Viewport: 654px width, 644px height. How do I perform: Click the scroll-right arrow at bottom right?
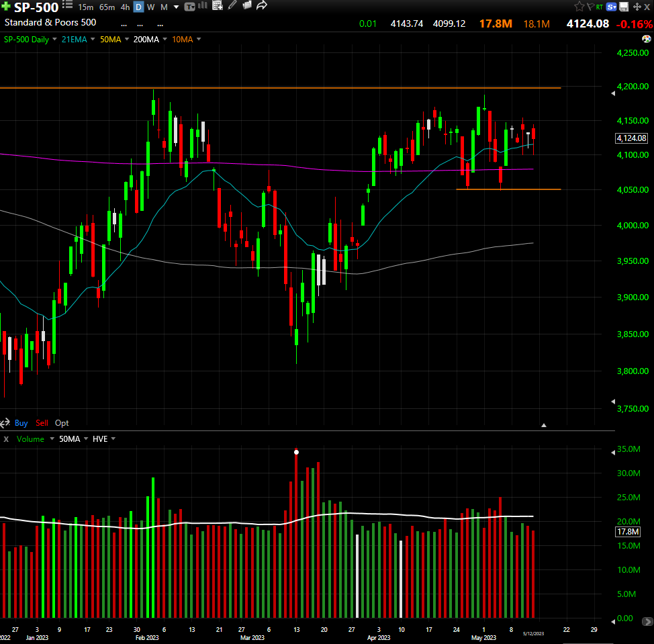[x=647, y=621]
